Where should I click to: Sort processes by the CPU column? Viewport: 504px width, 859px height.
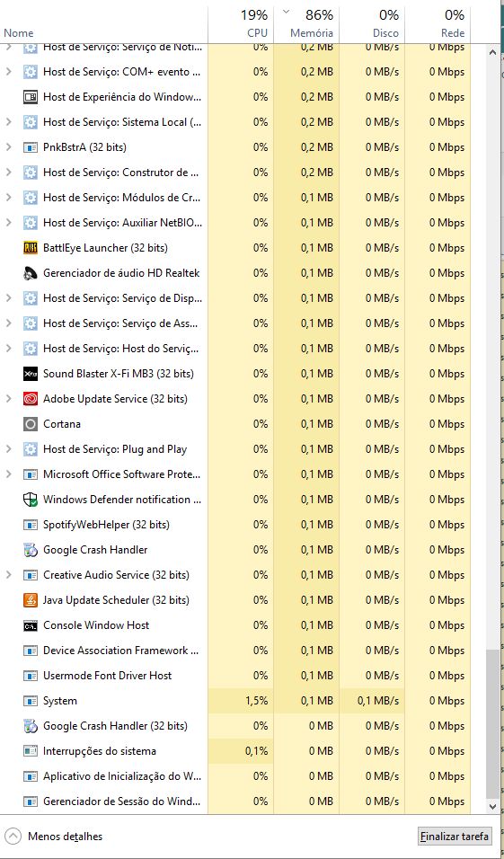(x=241, y=23)
